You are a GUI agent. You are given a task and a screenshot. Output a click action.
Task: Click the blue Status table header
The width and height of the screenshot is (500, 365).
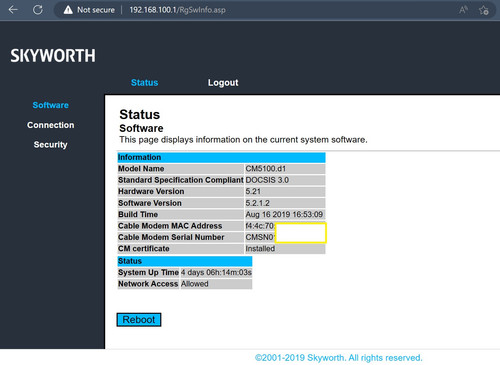pos(185,261)
